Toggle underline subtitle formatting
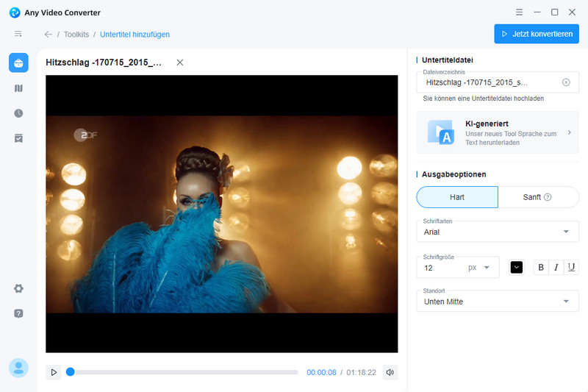Screen dimensions: 588x392 [571, 268]
